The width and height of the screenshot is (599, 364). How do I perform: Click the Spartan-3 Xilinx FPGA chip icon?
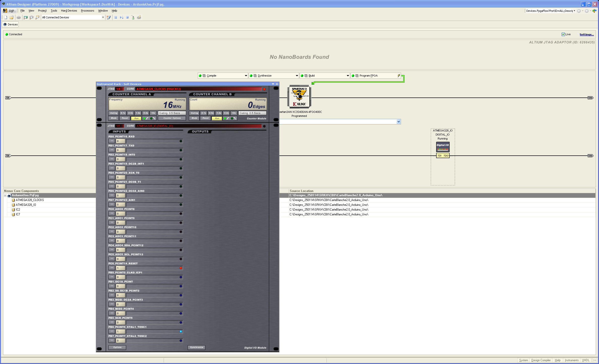click(299, 97)
